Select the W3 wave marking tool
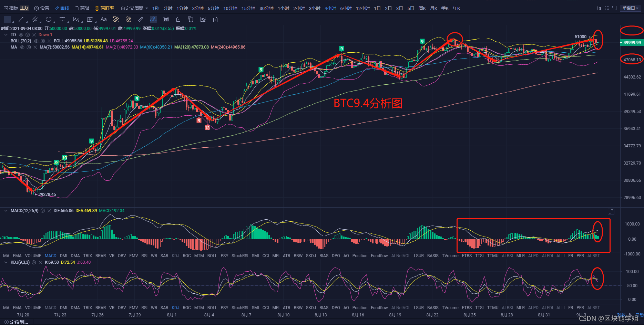644x325 pixels. (x=76, y=20)
